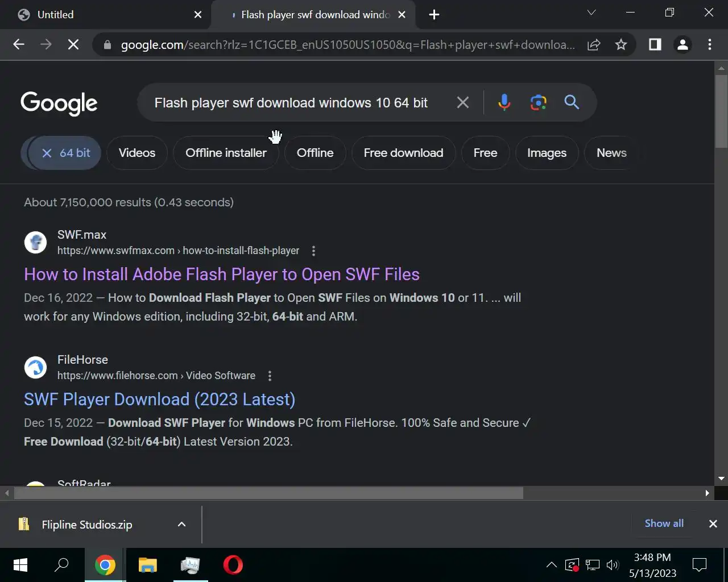
Task: Open Windows taskbar search
Action: coord(61,565)
